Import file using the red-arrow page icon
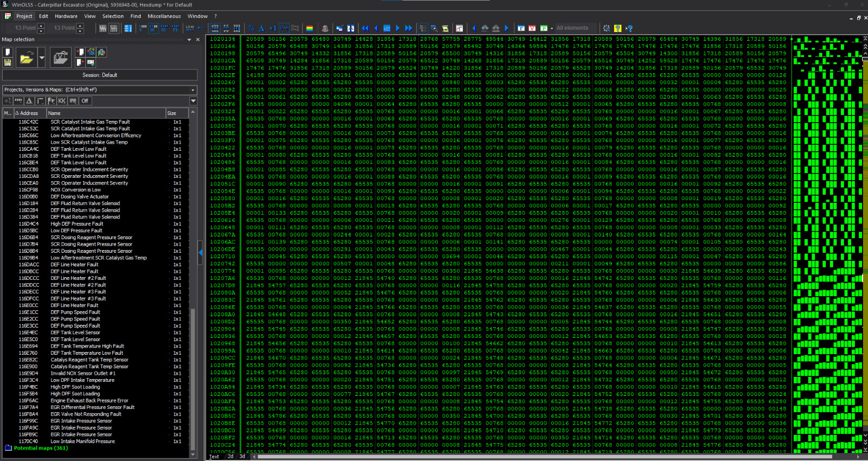This screenshot has width=868, height=461. 80,52
